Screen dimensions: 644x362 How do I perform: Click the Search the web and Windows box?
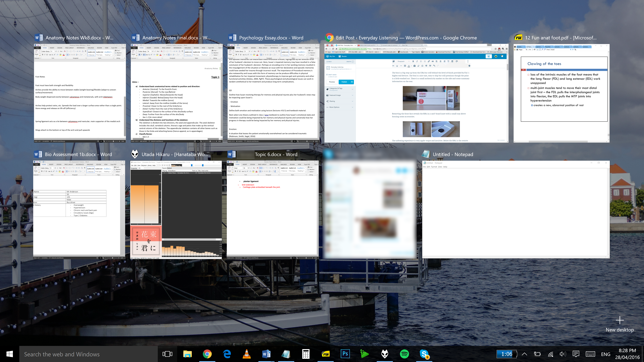click(88, 354)
